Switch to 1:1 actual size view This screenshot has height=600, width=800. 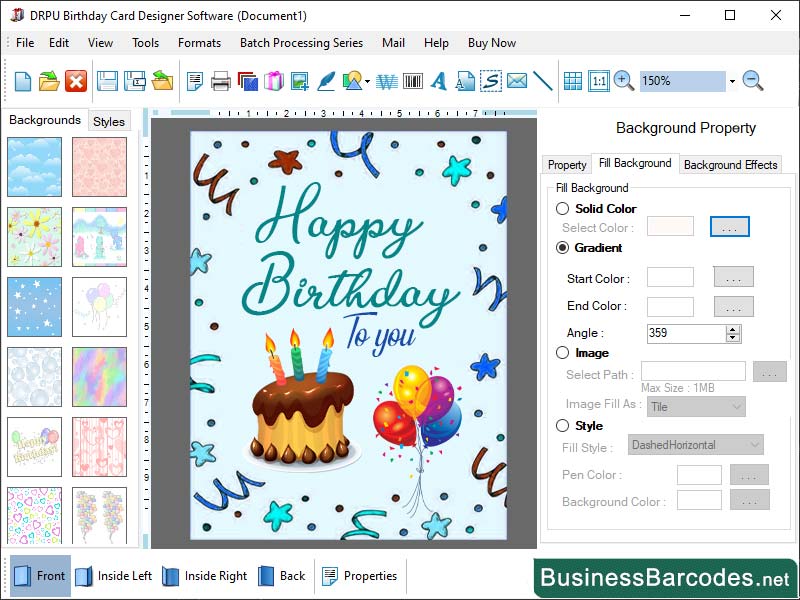597,80
